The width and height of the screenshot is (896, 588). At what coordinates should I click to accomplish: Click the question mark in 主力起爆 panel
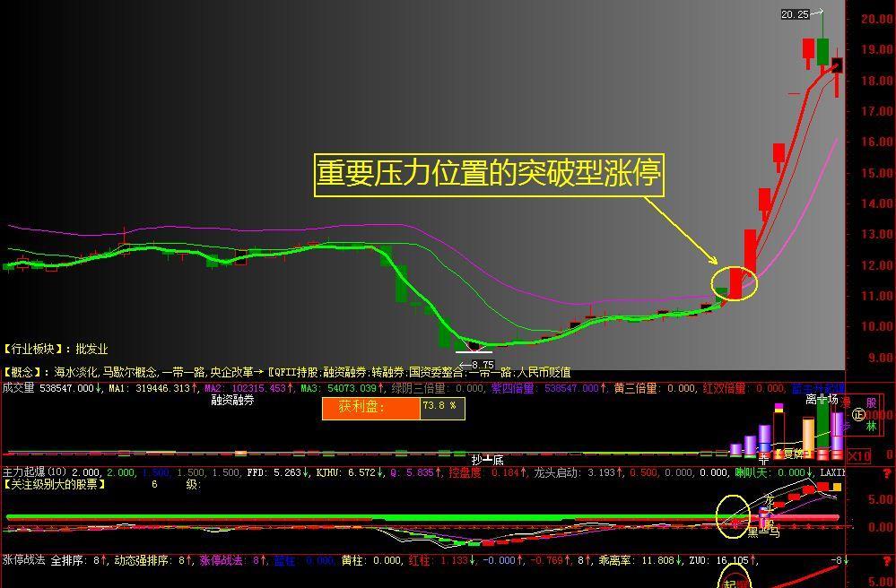[x=887, y=474]
